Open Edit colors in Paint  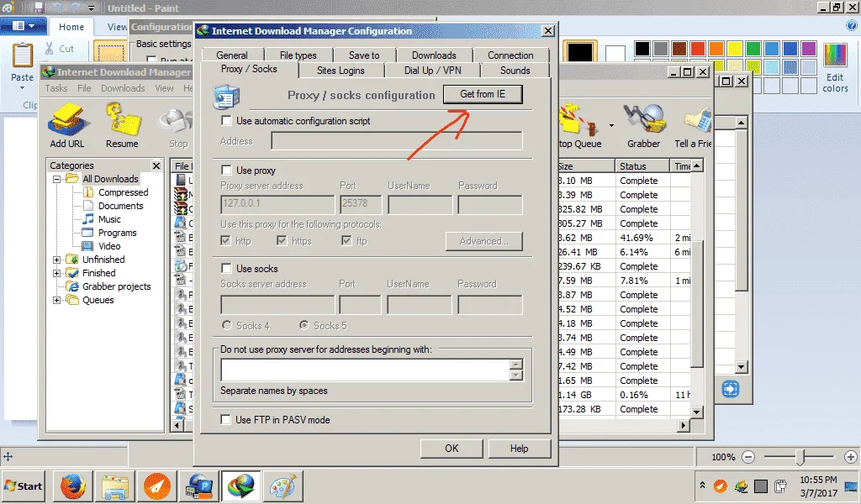coord(835,67)
